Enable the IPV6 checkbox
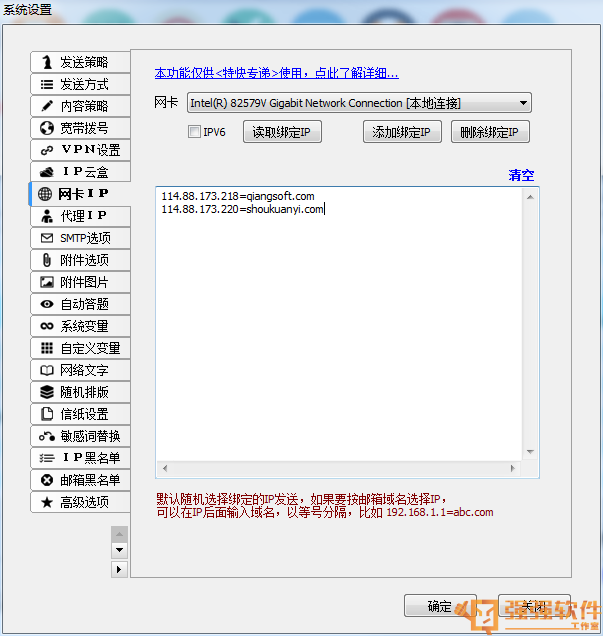Viewport: 603px width, 636px height. pyautogui.click(x=194, y=131)
